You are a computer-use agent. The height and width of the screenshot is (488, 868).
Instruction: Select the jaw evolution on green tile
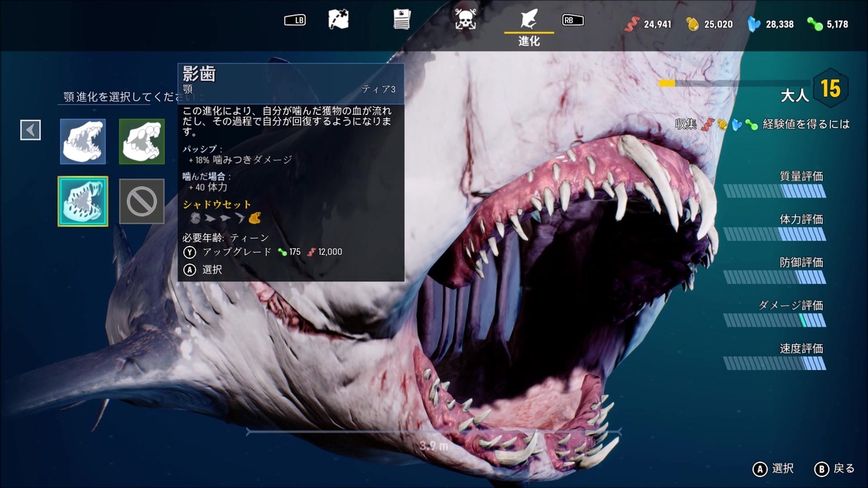142,141
